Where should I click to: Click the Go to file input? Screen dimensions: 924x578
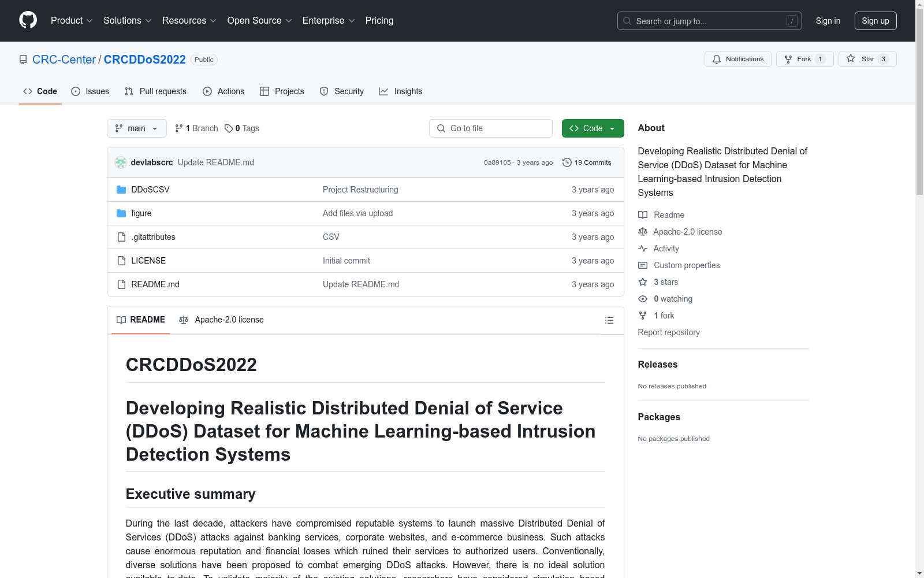[x=491, y=128]
